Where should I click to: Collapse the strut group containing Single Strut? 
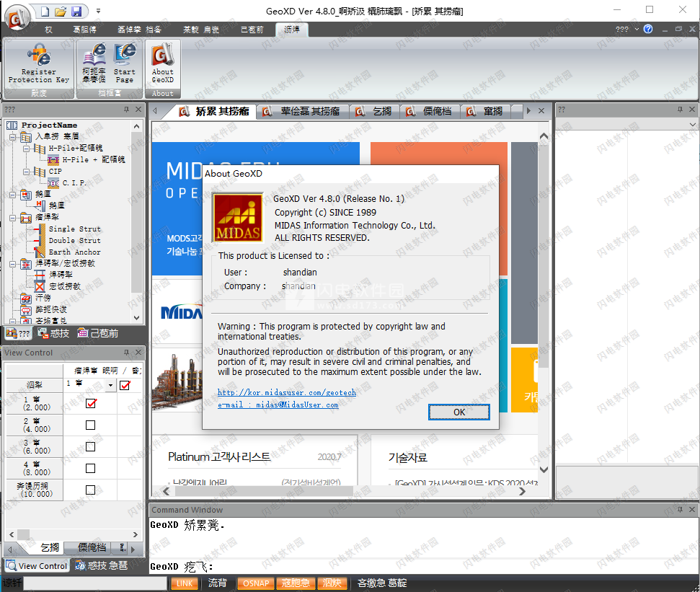(x=12, y=218)
